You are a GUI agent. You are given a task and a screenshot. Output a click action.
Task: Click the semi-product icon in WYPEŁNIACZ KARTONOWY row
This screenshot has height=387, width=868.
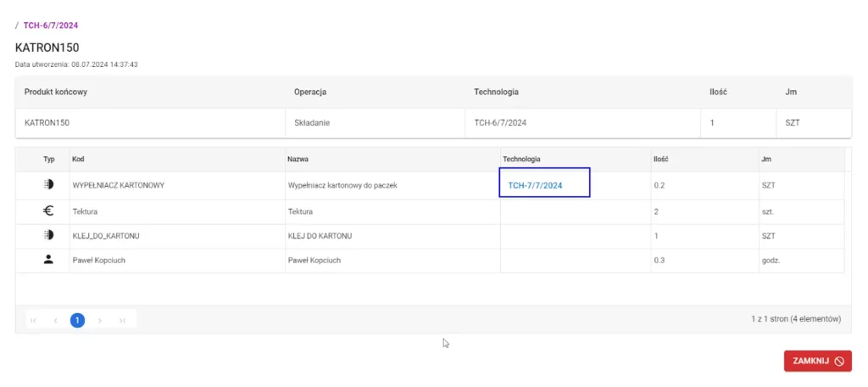point(48,185)
